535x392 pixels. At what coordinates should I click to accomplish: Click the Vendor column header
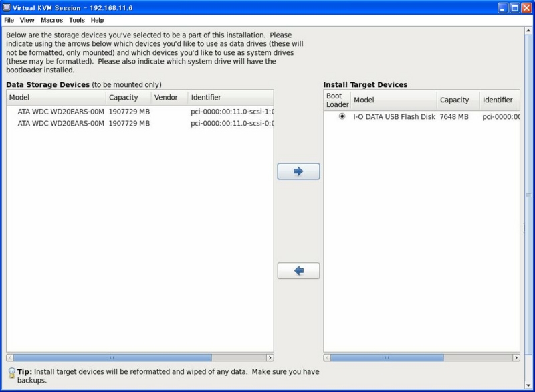point(170,98)
